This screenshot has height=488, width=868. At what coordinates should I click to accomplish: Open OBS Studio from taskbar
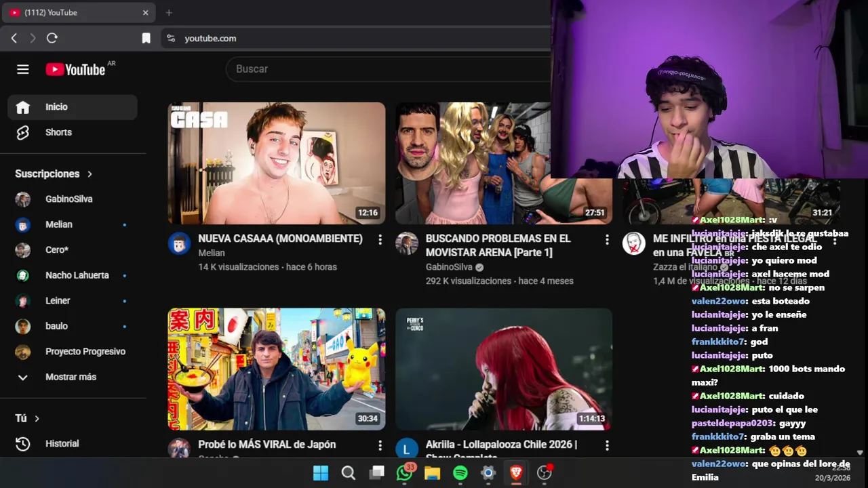click(545, 473)
